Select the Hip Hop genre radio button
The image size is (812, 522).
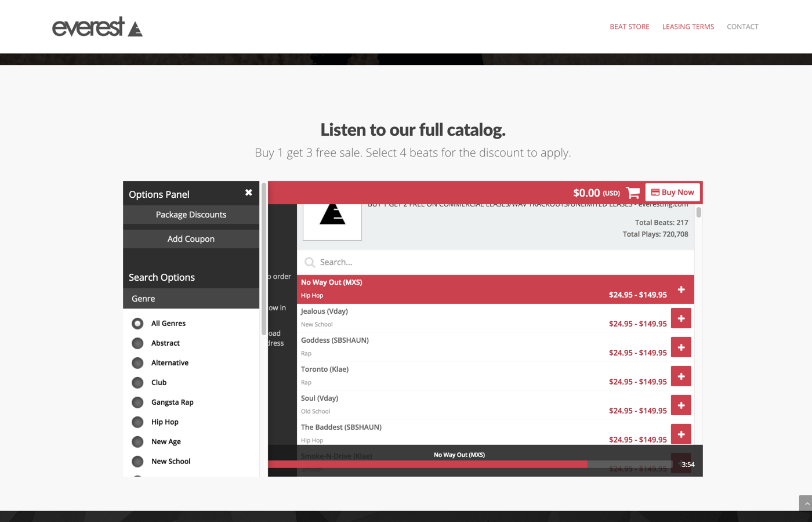(137, 422)
